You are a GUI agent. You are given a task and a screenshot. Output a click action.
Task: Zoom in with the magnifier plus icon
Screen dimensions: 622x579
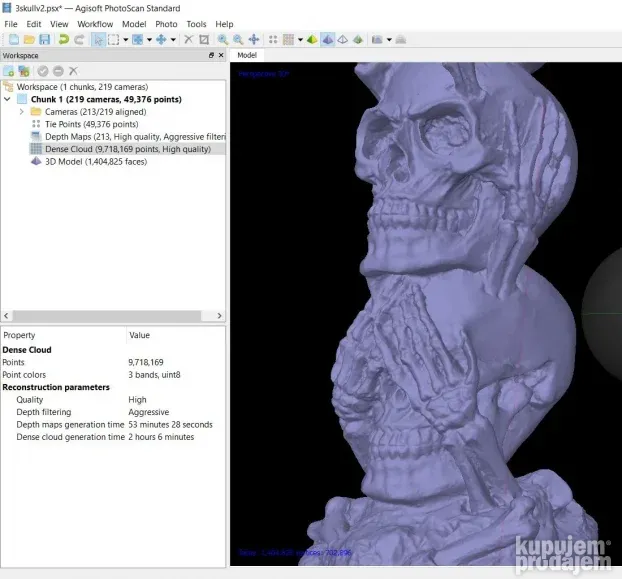(223, 40)
